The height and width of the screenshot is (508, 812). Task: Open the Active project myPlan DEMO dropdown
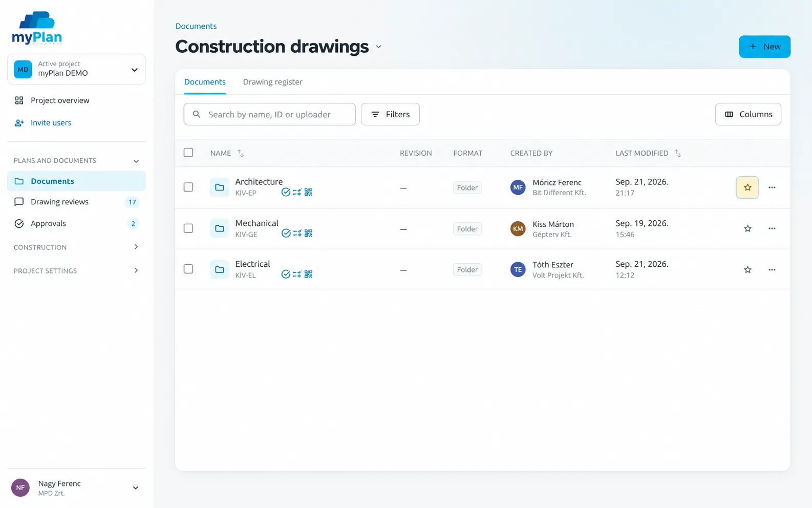pyautogui.click(x=76, y=69)
